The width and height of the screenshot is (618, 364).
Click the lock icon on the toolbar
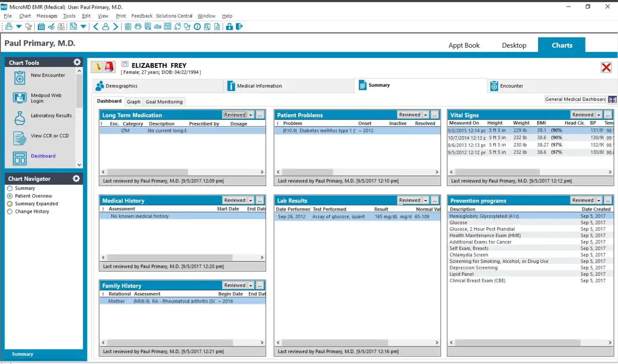tap(229, 26)
